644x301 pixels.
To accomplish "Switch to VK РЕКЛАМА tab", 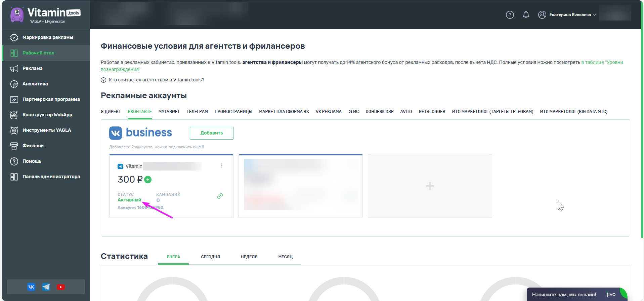I will click(329, 112).
